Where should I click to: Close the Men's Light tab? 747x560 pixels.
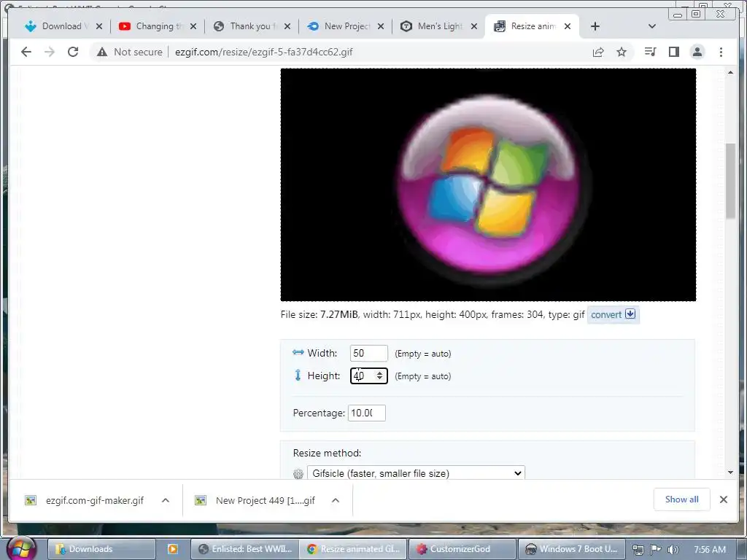pyautogui.click(x=474, y=26)
